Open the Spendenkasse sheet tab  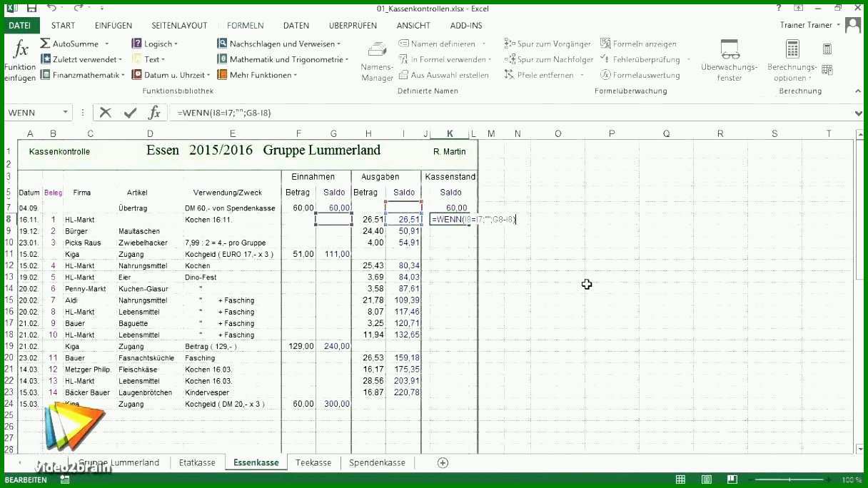pos(377,462)
